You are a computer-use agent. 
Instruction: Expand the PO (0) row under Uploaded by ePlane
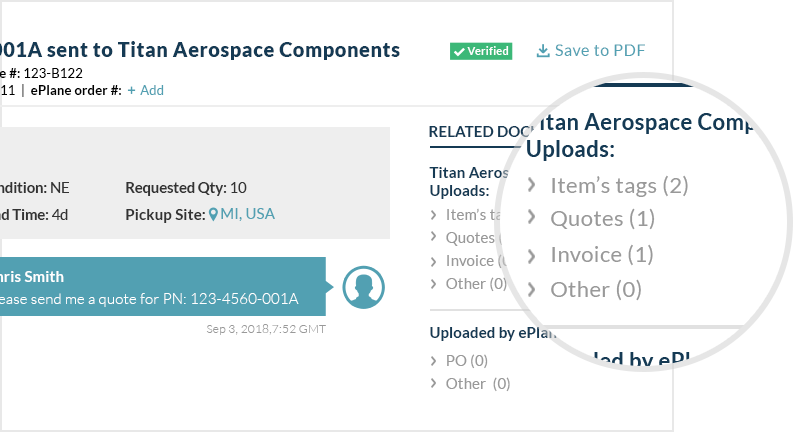(459, 361)
